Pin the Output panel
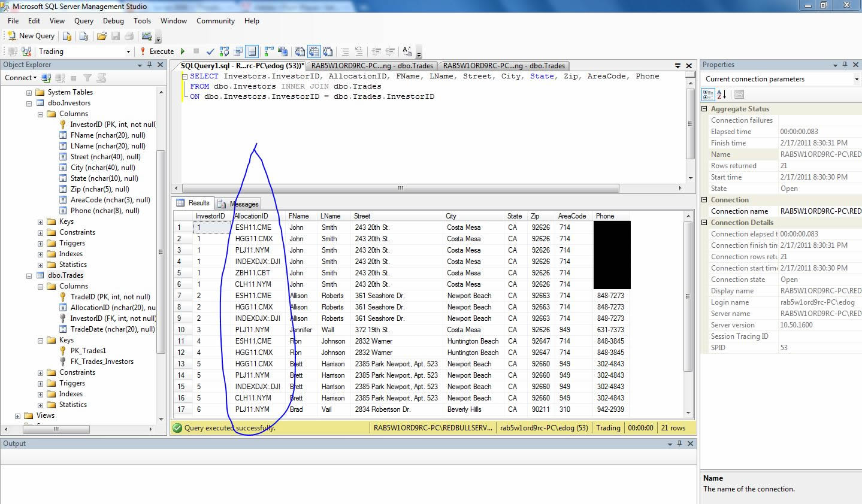Viewport: 862px width, 504px height. 679,444
